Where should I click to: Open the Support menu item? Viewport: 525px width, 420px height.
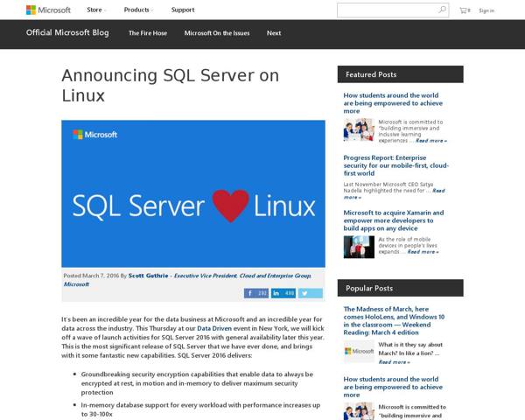coord(183,10)
